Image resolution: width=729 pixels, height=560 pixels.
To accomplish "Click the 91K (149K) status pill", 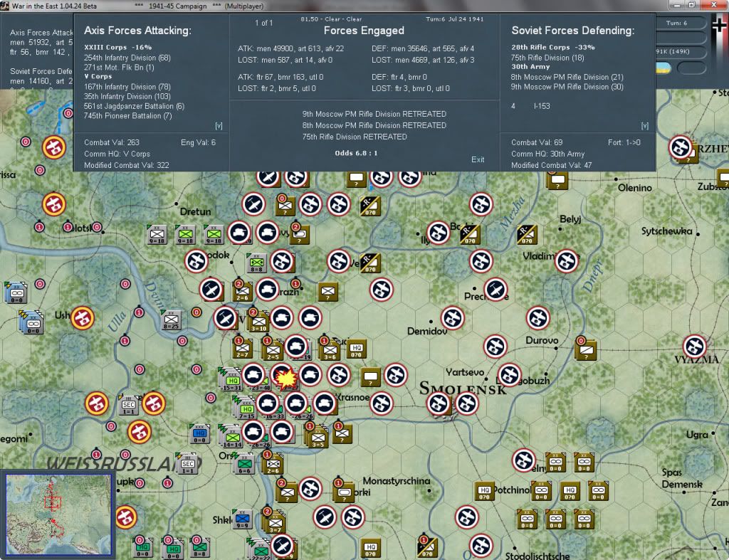I will [678, 51].
